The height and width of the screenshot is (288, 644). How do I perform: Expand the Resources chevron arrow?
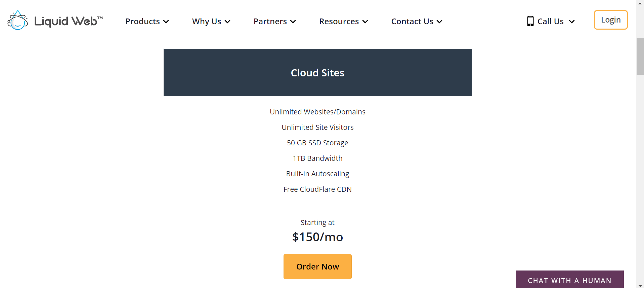point(365,22)
